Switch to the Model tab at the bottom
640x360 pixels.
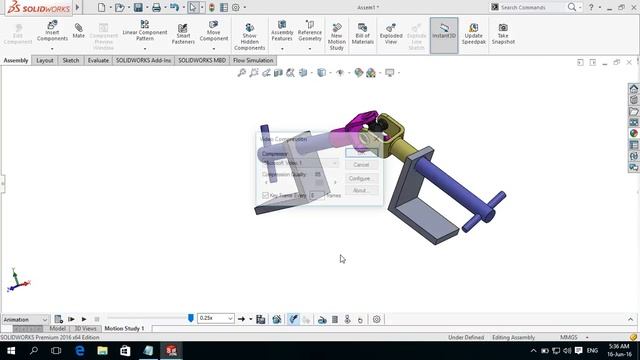click(x=58, y=329)
